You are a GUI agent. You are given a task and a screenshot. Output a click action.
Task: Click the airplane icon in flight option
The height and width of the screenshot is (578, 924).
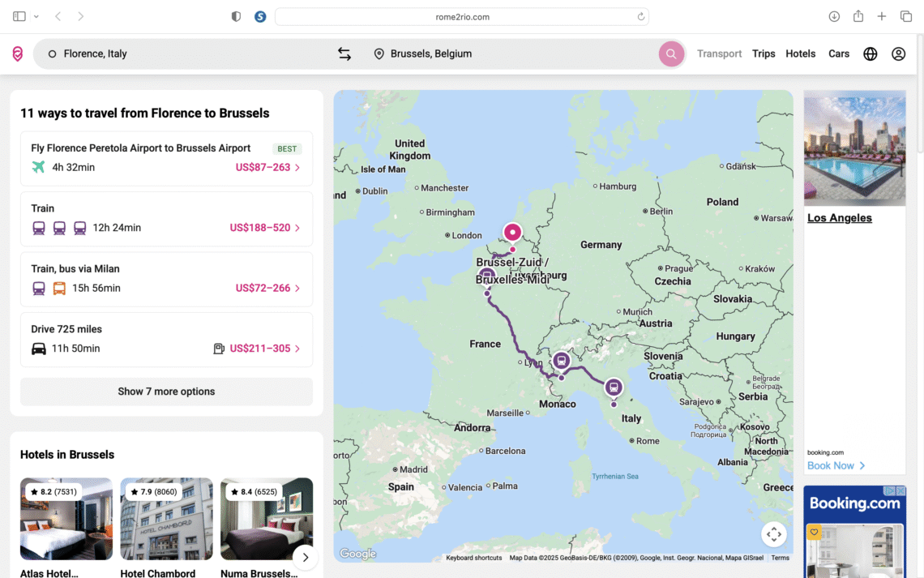[x=38, y=167]
